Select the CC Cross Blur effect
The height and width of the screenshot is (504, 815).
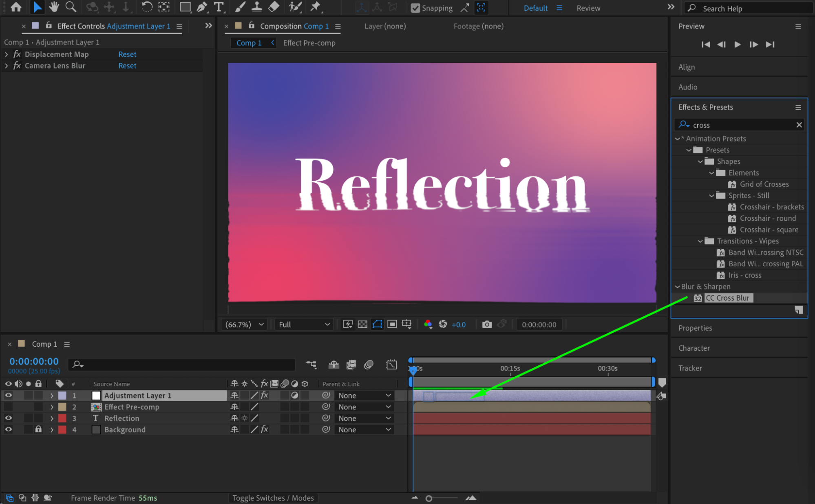pos(727,298)
